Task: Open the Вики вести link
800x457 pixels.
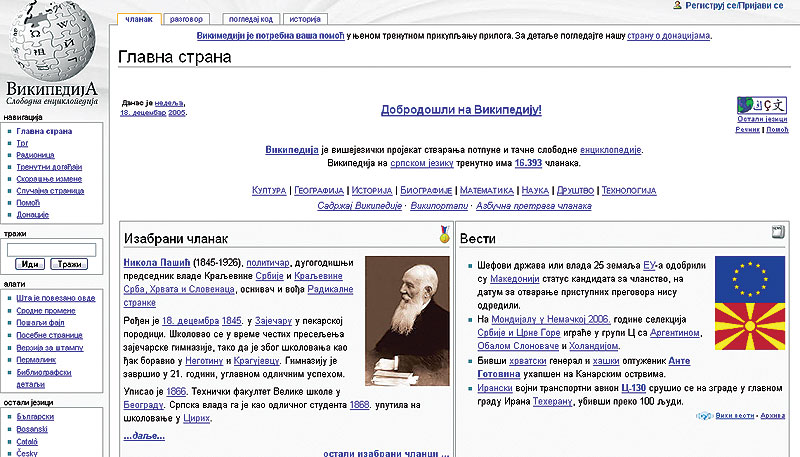Action: pyautogui.click(x=735, y=416)
